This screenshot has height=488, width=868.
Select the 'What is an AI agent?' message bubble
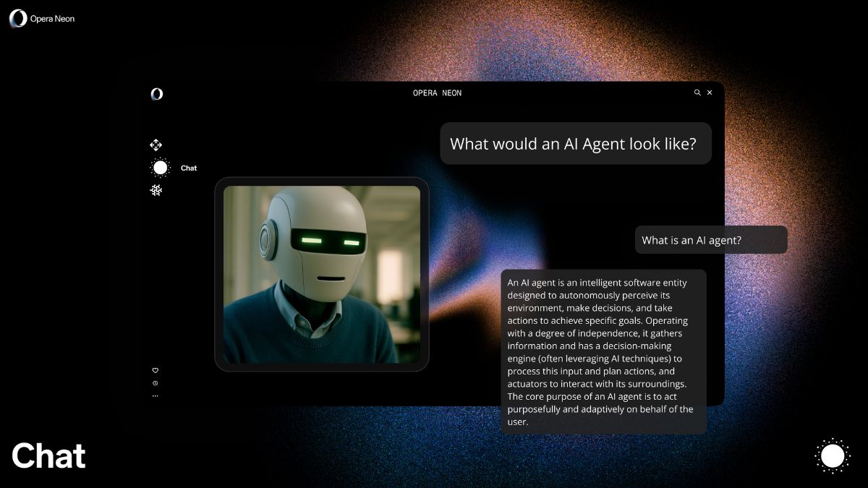point(711,239)
